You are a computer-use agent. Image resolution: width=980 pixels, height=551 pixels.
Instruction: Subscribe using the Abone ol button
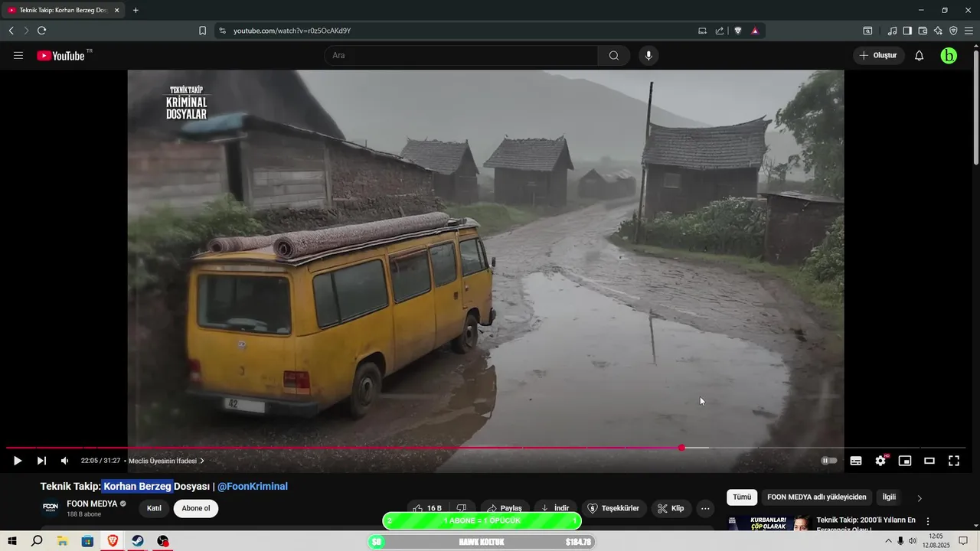click(196, 508)
